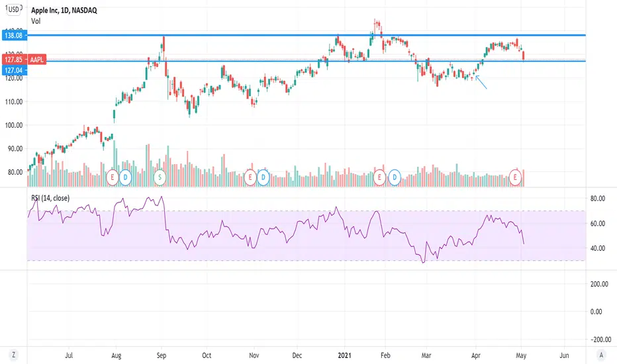Viewport: 617px width, 364px height.
Task: Click the 100.00 price axis label
Action: click(13, 125)
